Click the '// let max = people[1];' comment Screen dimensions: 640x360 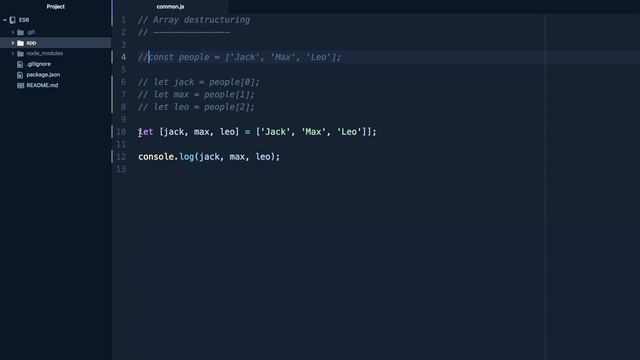(x=196, y=95)
